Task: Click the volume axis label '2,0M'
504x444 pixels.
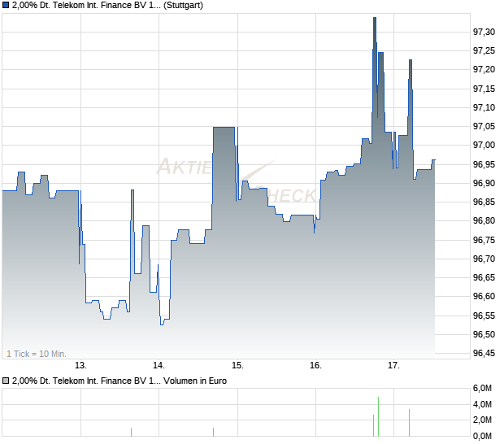Action: click(x=482, y=420)
